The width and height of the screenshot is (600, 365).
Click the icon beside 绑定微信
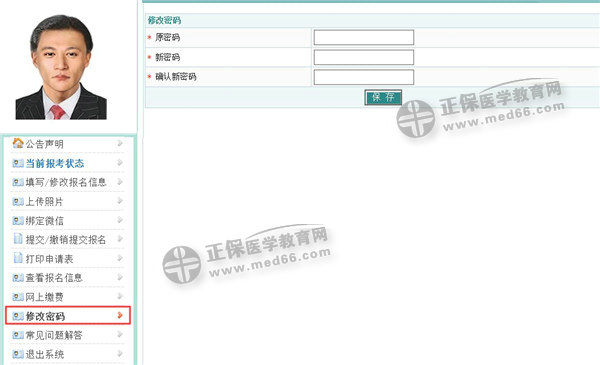click(x=18, y=221)
